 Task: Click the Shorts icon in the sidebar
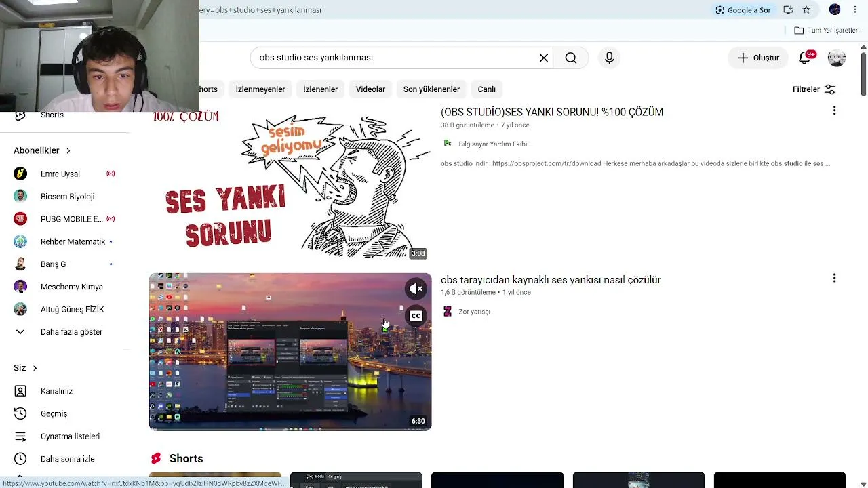coord(20,115)
